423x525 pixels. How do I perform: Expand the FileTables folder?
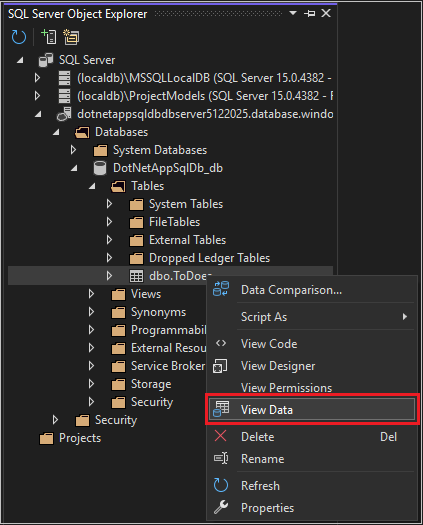tap(109, 222)
